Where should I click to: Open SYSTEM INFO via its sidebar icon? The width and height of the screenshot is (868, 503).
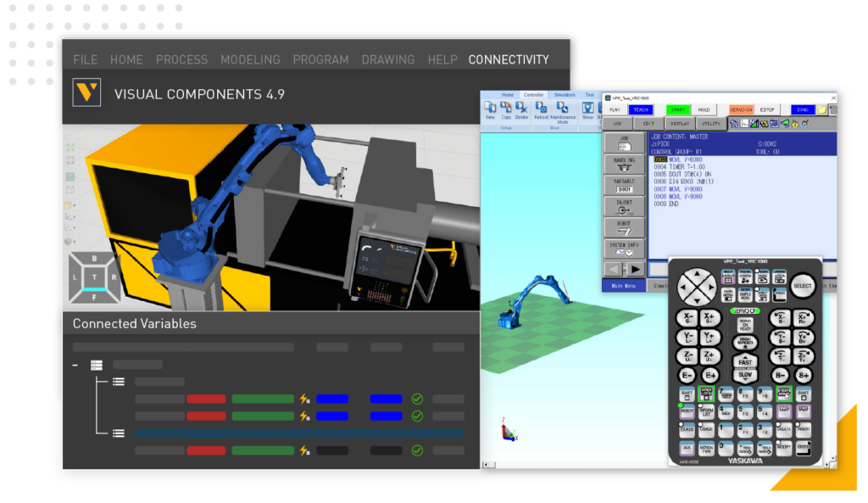coord(626,247)
